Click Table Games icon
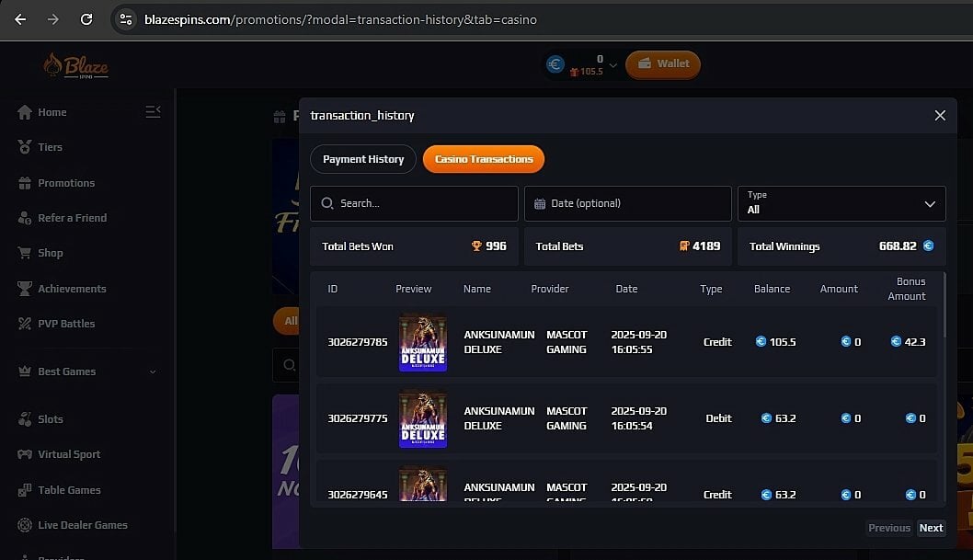 [x=25, y=490]
